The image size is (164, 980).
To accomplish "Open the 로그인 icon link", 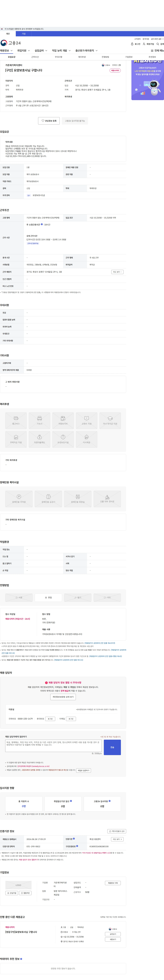I will point(135,44).
